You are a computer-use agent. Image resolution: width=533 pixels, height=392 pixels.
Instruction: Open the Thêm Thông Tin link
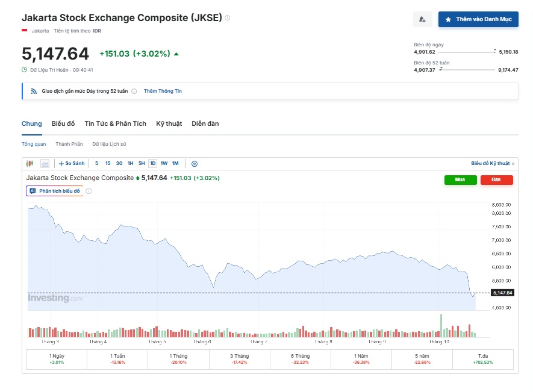click(163, 91)
